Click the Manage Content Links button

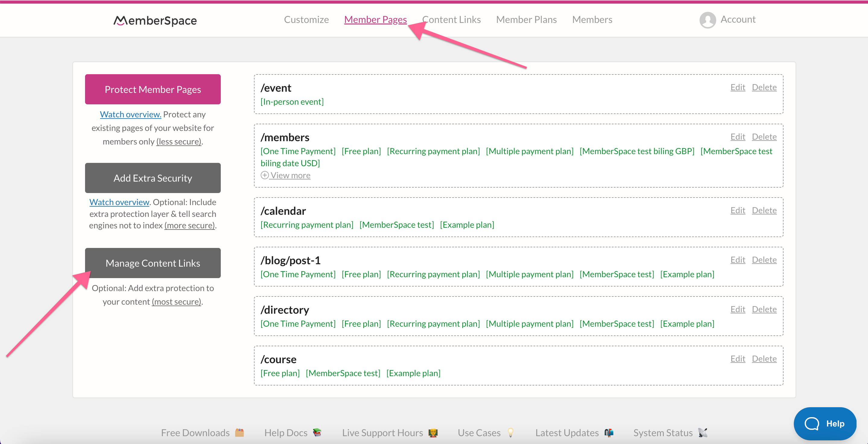pyautogui.click(x=153, y=263)
